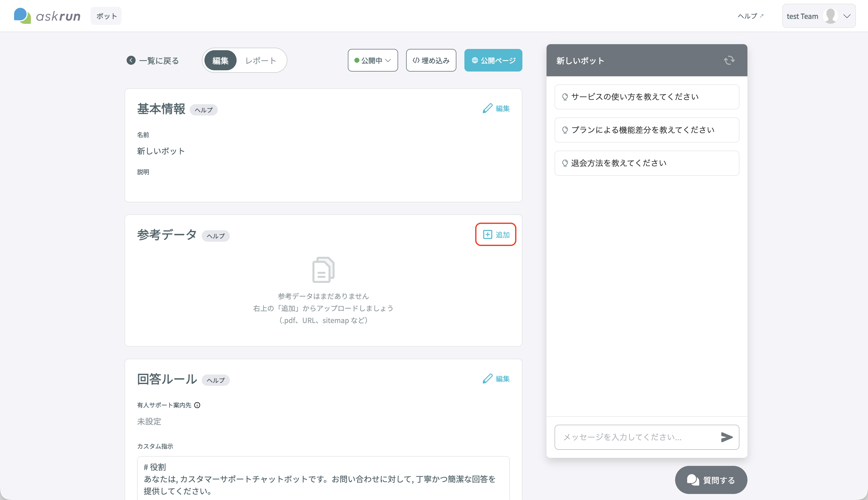Click pencil icon in 基本情報 section
The image size is (868, 500).
click(487, 108)
